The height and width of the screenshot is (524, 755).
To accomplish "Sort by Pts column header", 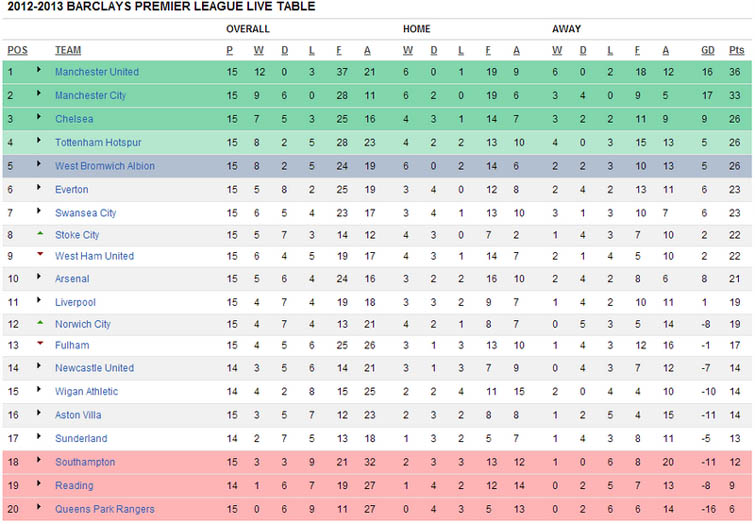I will 736,50.
